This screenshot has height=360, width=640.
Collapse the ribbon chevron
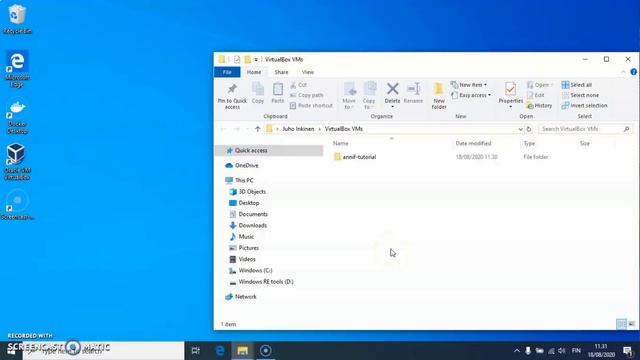[623, 72]
